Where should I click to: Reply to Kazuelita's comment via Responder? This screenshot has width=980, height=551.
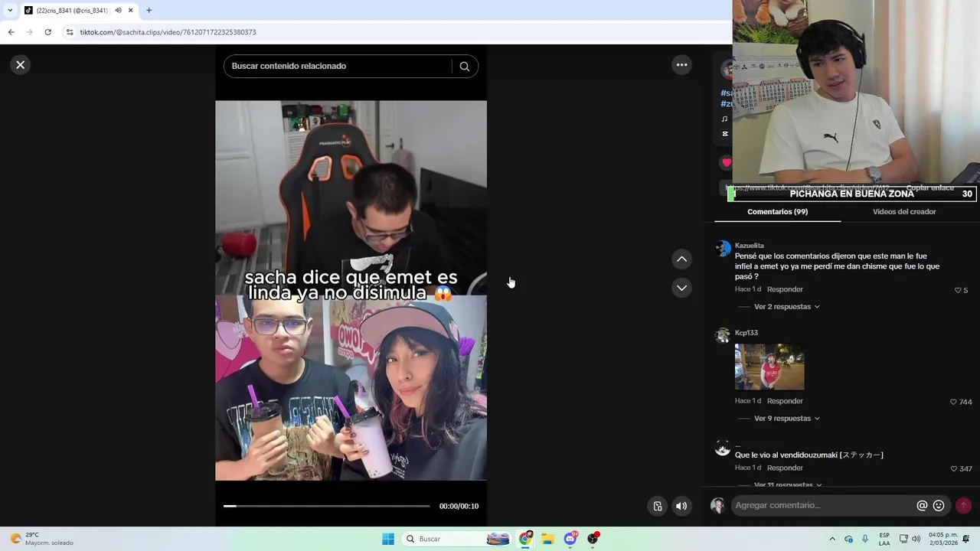(x=785, y=289)
